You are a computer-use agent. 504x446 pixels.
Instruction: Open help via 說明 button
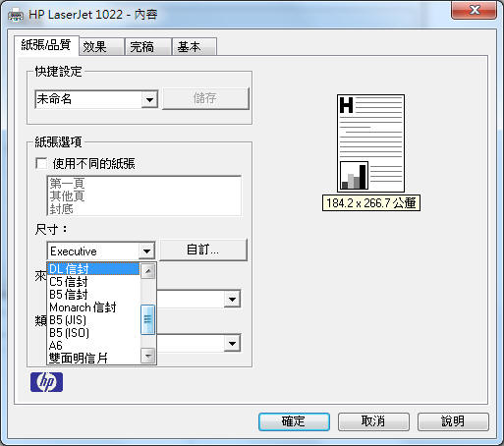tap(453, 421)
